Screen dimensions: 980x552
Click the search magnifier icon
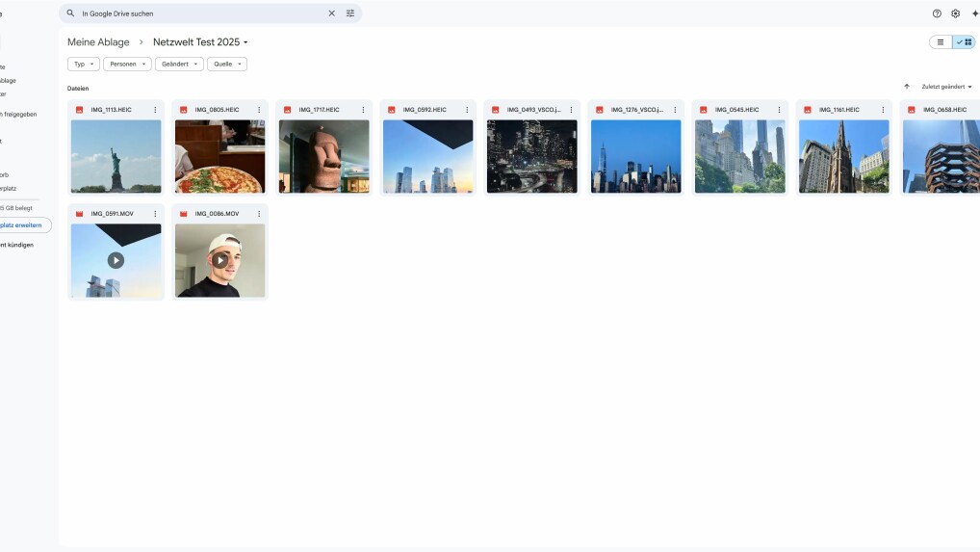pyautogui.click(x=70, y=13)
